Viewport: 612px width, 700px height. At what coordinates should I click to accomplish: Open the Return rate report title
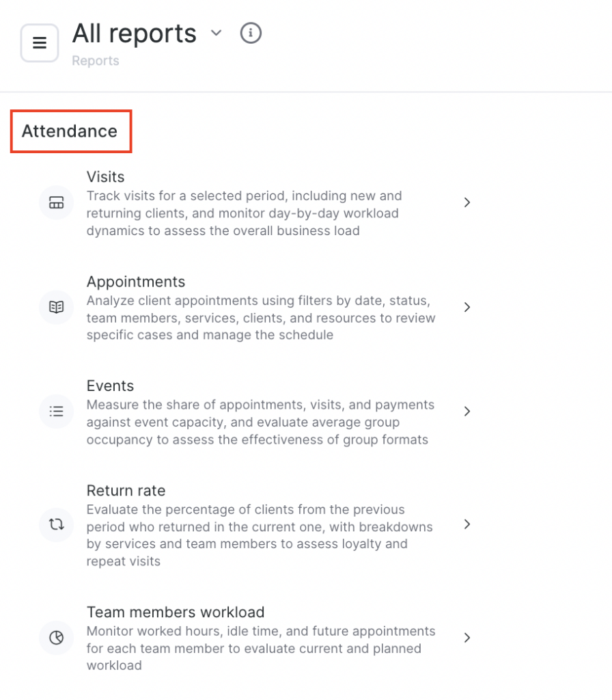126,490
